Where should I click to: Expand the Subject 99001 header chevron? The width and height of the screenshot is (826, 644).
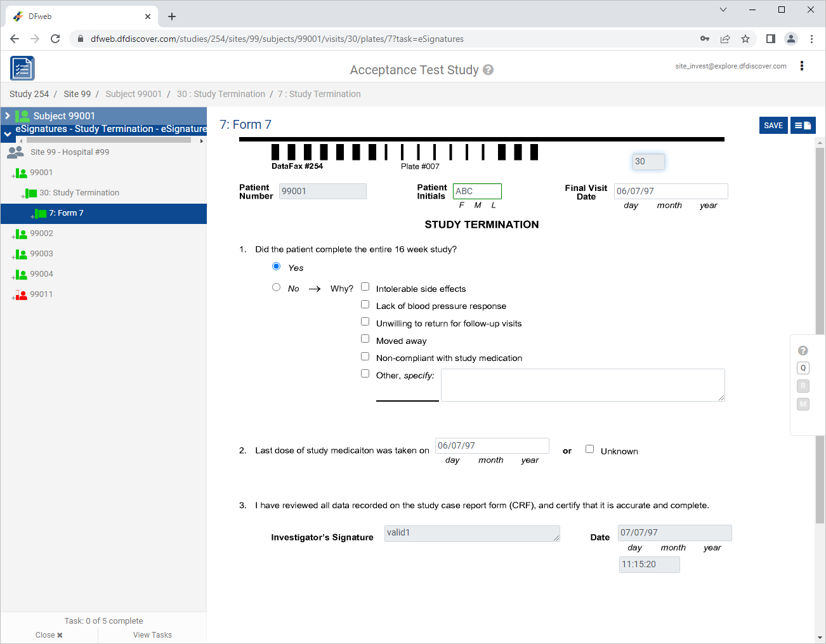coord(8,116)
